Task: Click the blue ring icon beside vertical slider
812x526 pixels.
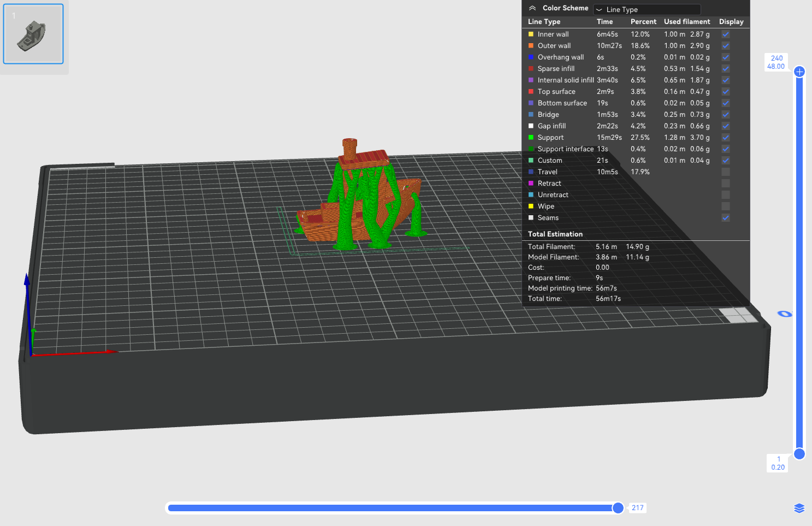Action: click(x=784, y=314)
